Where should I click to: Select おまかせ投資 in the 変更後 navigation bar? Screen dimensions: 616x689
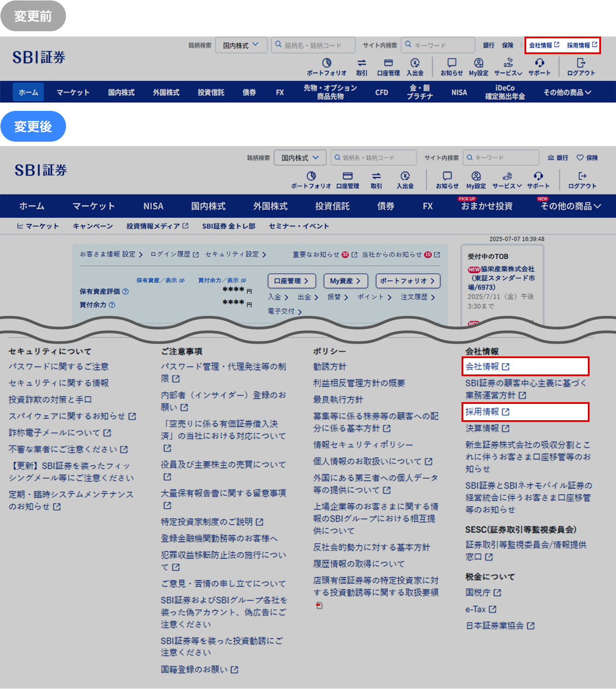point(487,206)
